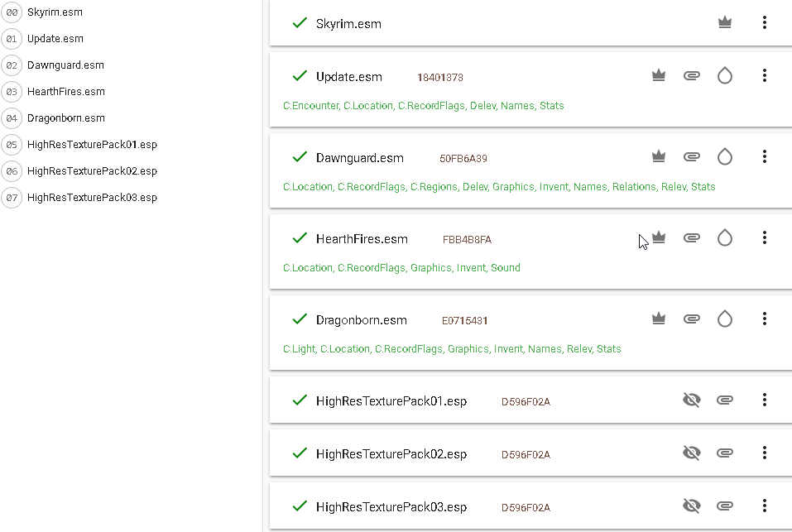Open the three-dot menu for Dragonborn.esm
The image size is (792, 532).
tap(764, 319)
